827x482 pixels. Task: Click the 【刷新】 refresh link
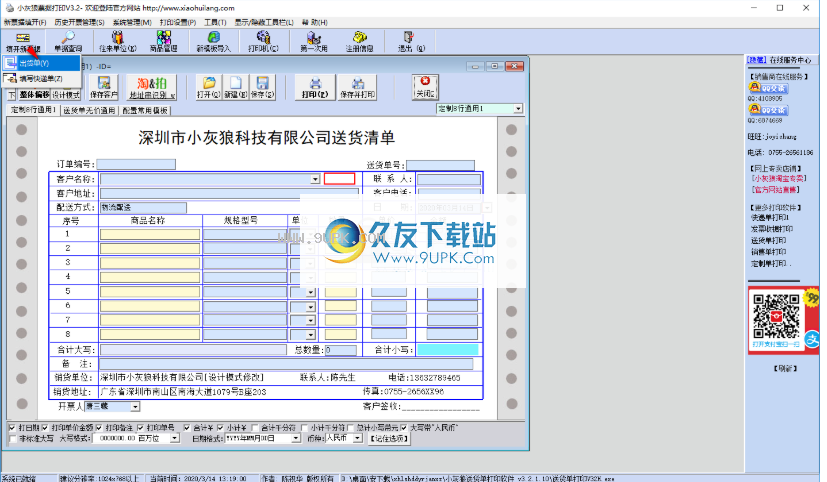(785, 368)
